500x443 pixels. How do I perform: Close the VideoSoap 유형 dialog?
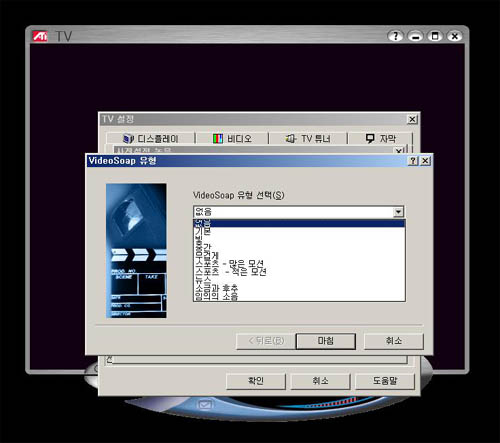click(425, 161)
